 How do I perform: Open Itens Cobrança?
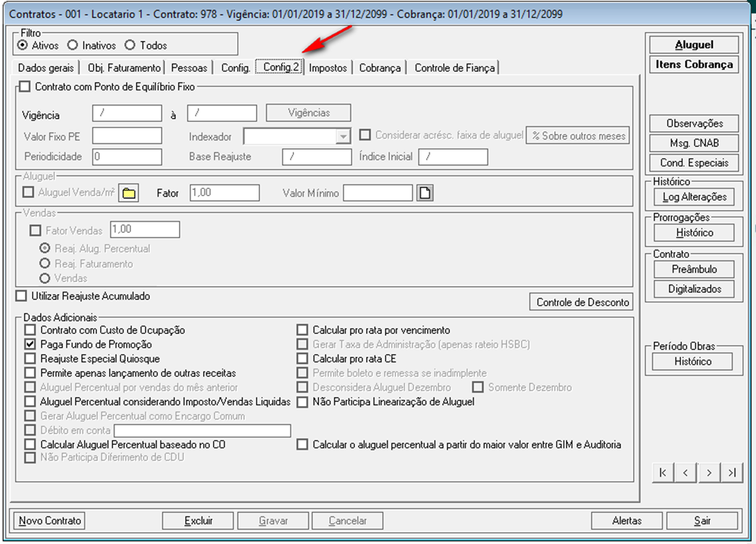[694, 64]
